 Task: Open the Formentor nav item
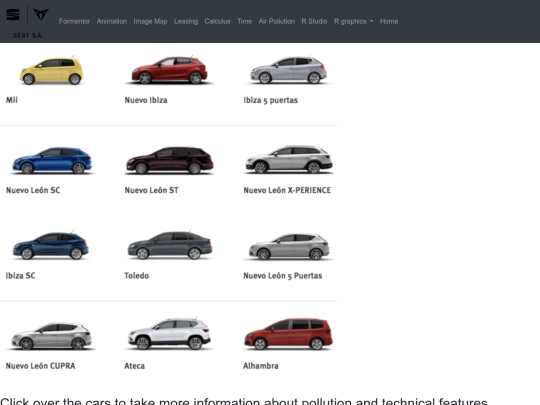coord(74,21)
